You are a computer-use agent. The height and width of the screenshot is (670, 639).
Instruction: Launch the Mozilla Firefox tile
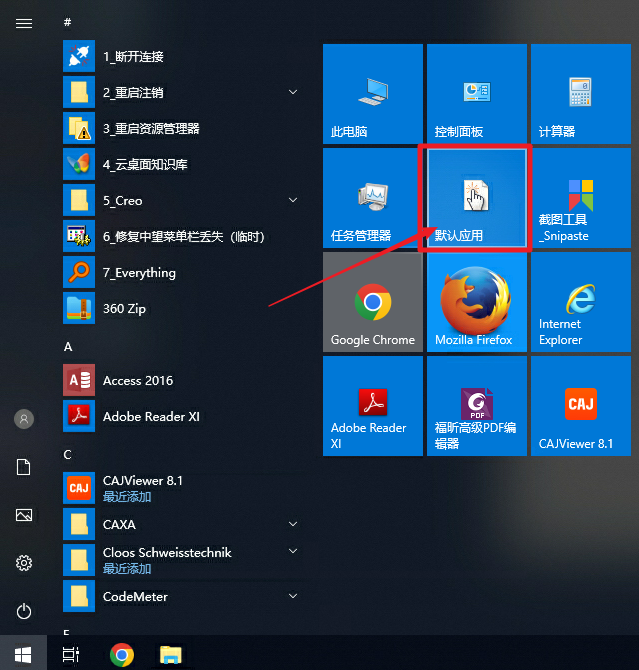pyautogui.click(x=475, y=302)
